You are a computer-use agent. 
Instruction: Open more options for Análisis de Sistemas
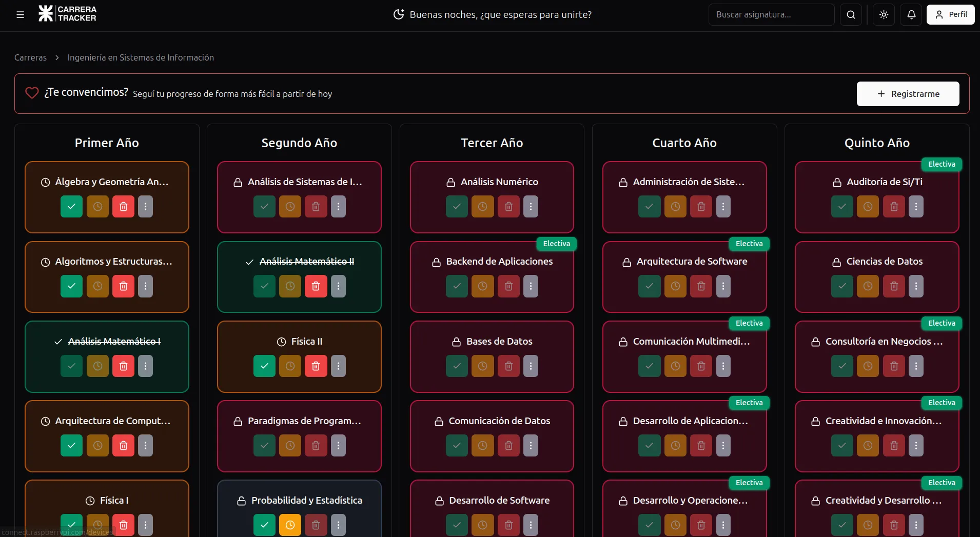[338, 207]
